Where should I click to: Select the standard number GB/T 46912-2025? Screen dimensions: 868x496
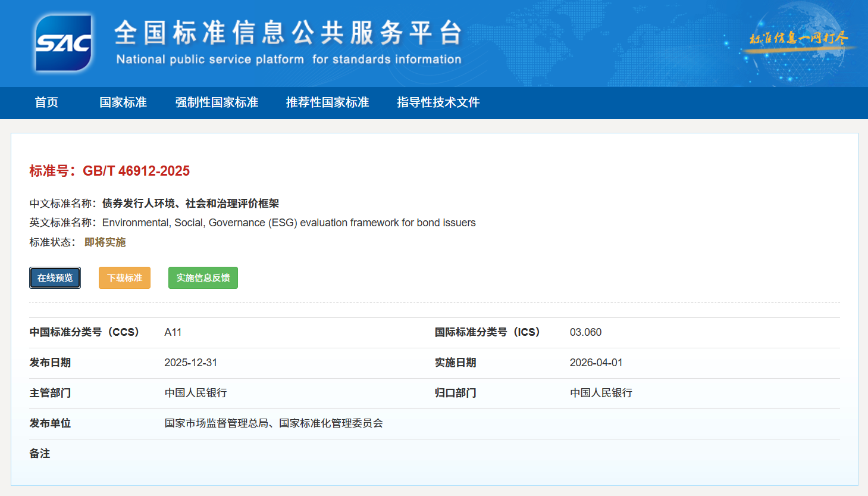[x=136, y=171]
